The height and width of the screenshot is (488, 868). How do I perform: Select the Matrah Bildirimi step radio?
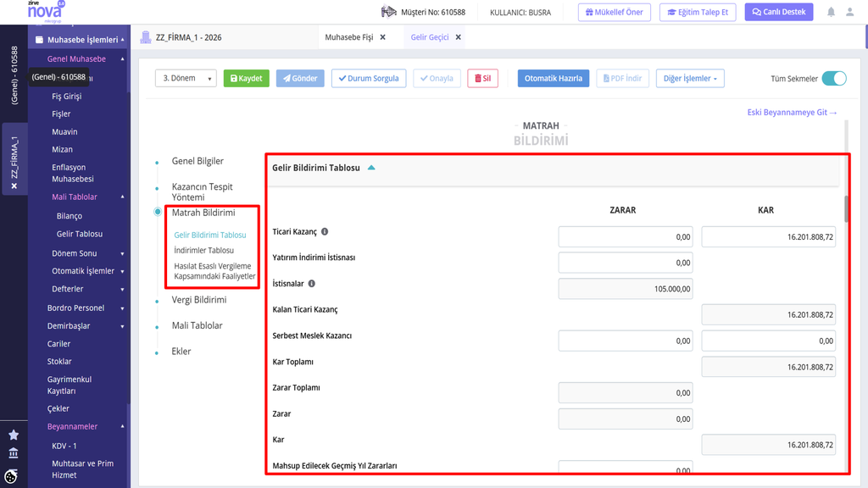pos(158,212)
